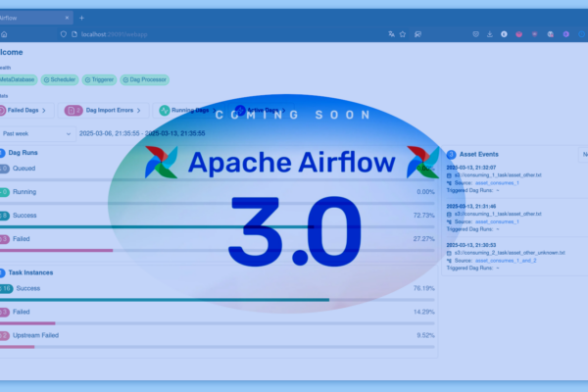Open the tracking protection shield icon
588x392 pixels.
coord(64,34)
